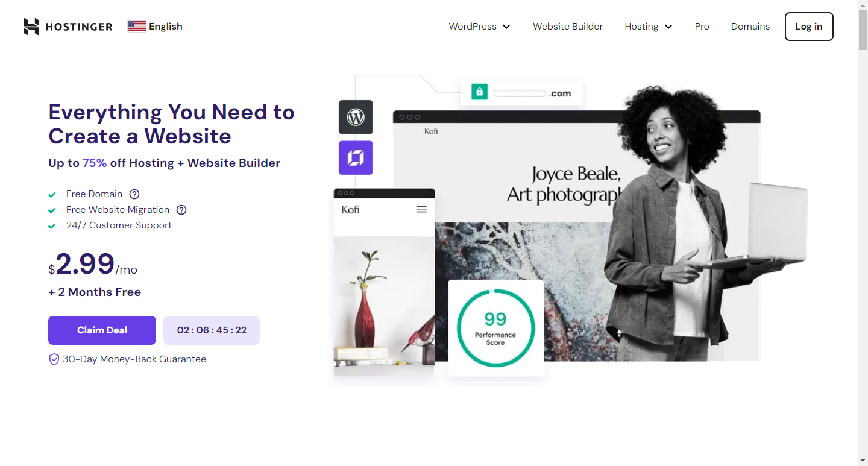Open Website Builder nav item
868x466 pixels.
click(x=568, y=27)
